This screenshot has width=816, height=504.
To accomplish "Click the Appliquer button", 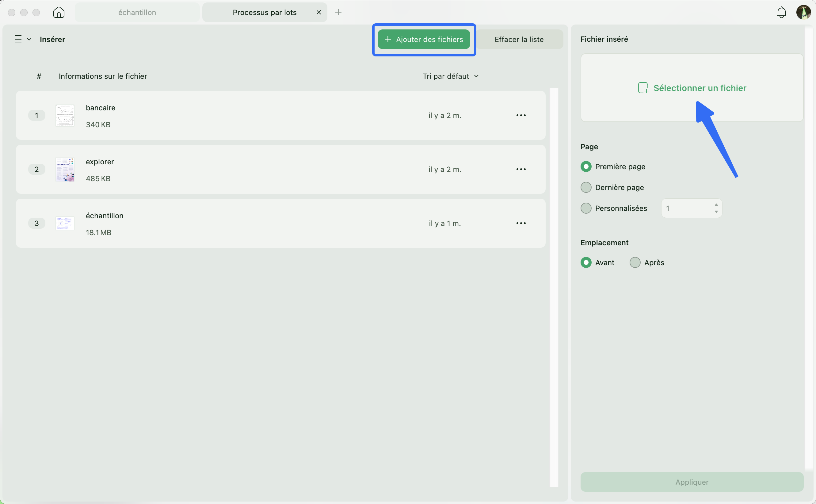I will [692, 482].
